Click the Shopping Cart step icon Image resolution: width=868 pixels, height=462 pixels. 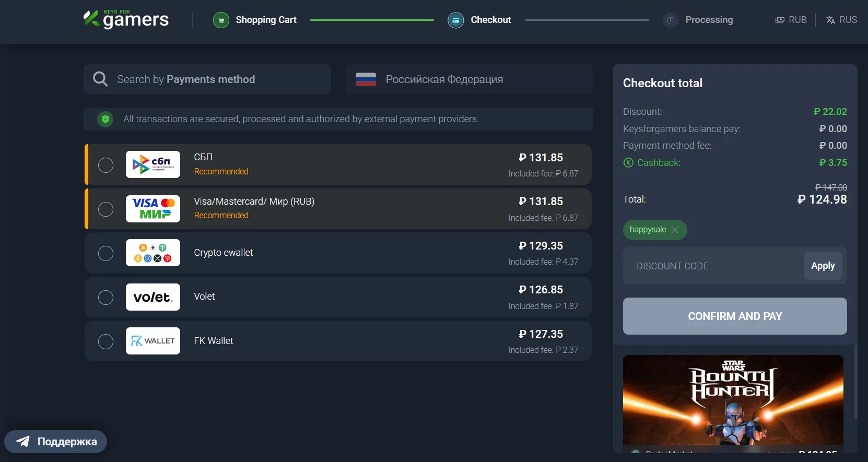pos(221,20)
